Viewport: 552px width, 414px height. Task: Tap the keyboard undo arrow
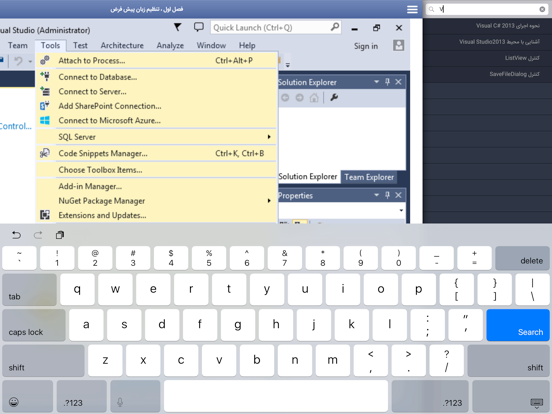click(x=17, y=235)
